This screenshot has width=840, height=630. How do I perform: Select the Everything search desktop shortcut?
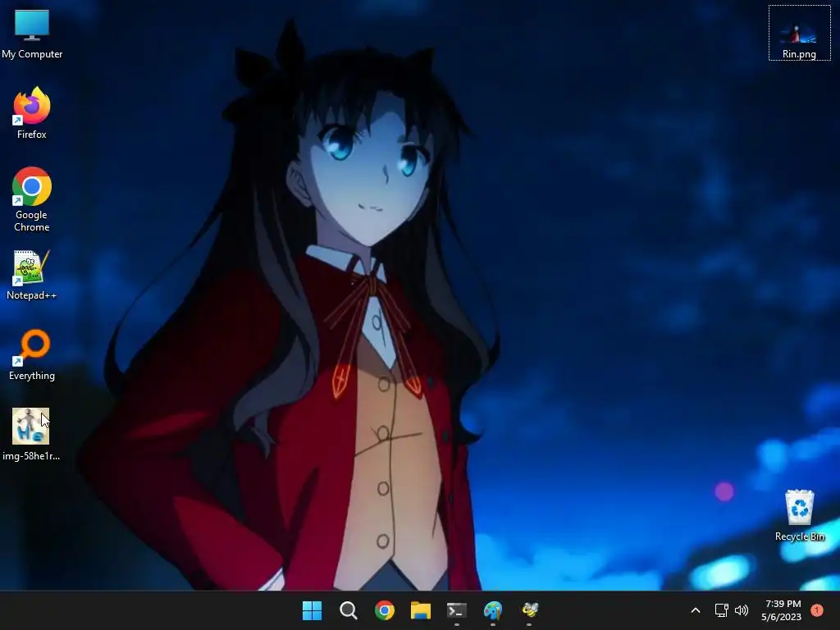(32, 354)
